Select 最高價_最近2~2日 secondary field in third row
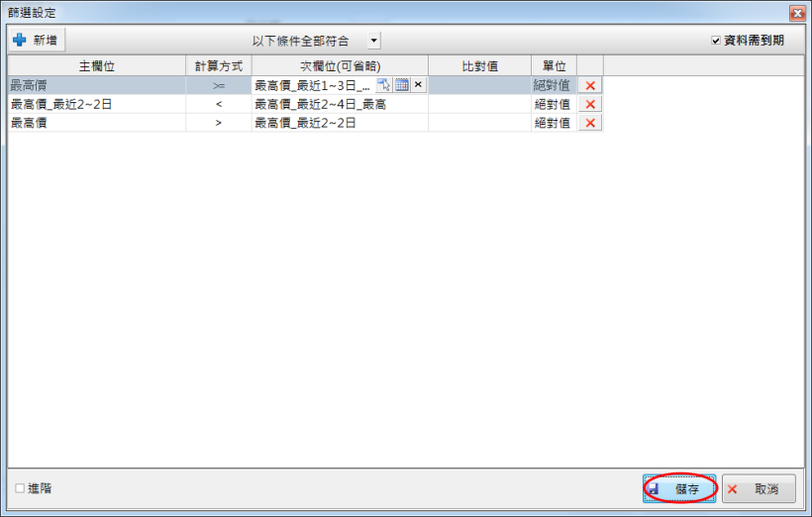 tap(340, 123)
